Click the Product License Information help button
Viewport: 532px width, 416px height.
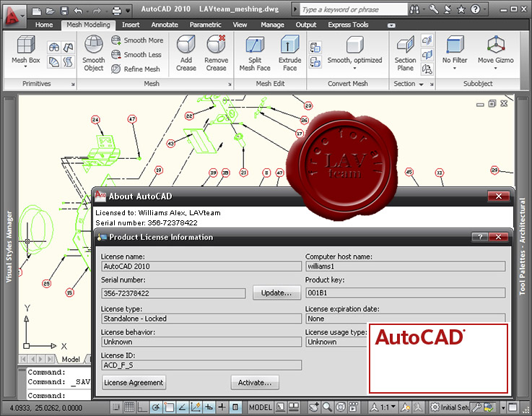pyautogui.click(x=480, y=237)
